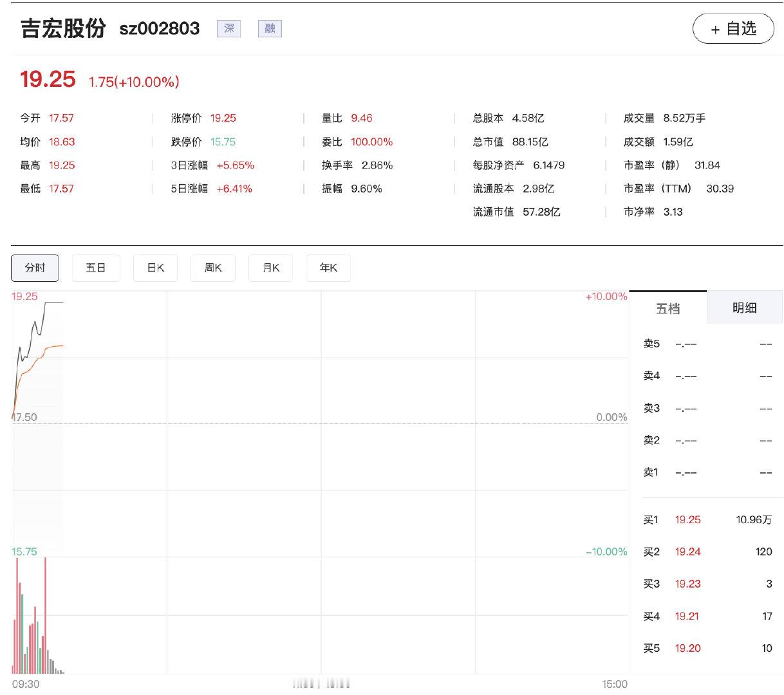Click -10.00% axis label on chart

[x=606, y=552]
